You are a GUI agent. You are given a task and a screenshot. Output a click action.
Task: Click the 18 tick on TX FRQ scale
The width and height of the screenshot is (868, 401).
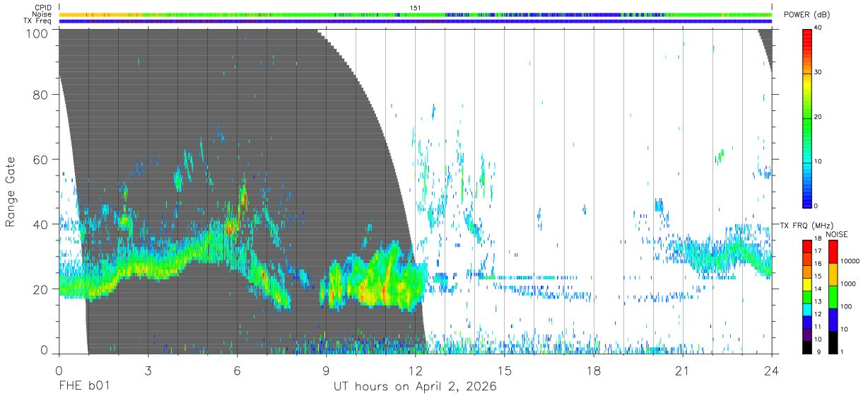tap(818, 239)
